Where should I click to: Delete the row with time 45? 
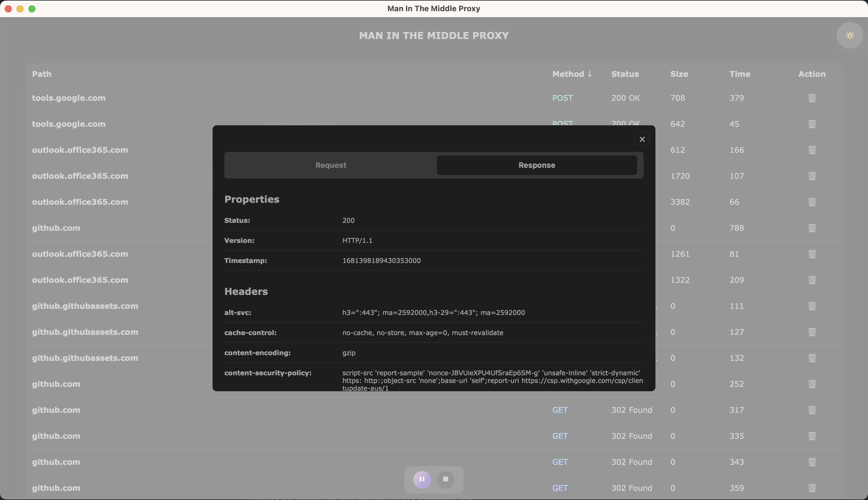[812, 124]
